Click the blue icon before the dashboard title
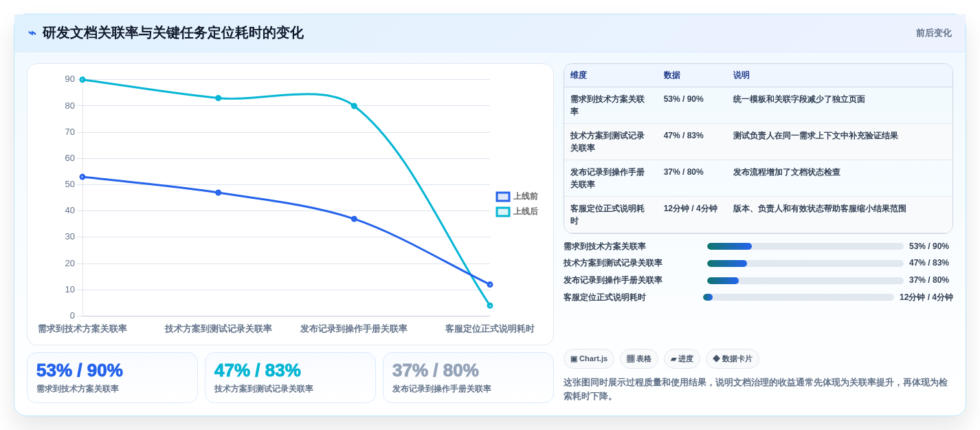980x430 pixels. pos(32,33)
